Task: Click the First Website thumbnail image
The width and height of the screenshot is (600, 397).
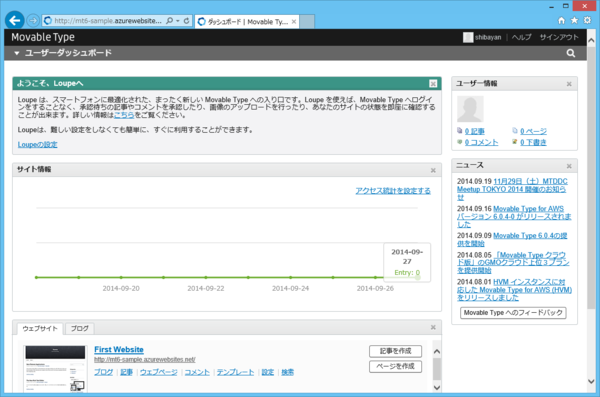Action: pyautogui.click(x=55, y=368)
